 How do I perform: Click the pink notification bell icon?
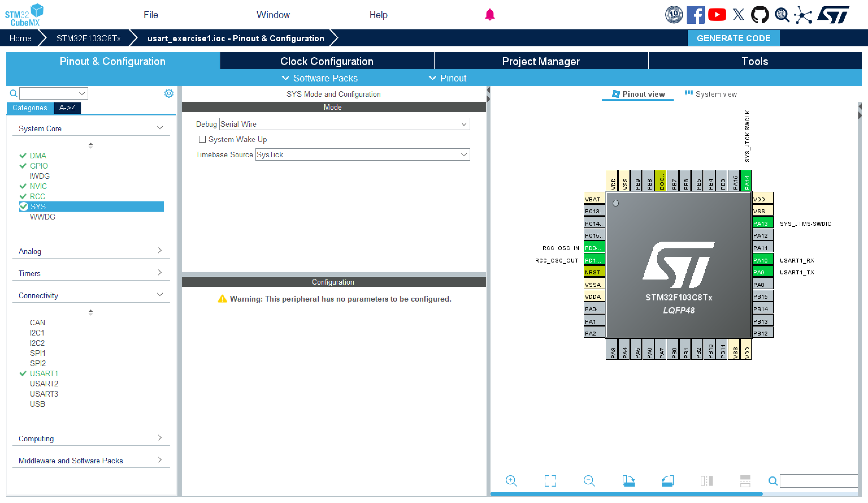click(489, 15)
